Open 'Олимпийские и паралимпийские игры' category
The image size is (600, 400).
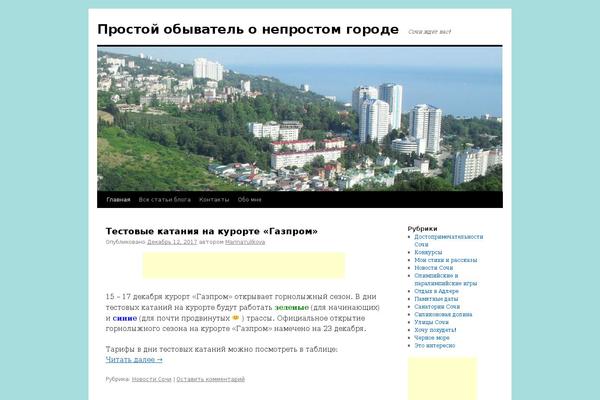coord(445,279)
